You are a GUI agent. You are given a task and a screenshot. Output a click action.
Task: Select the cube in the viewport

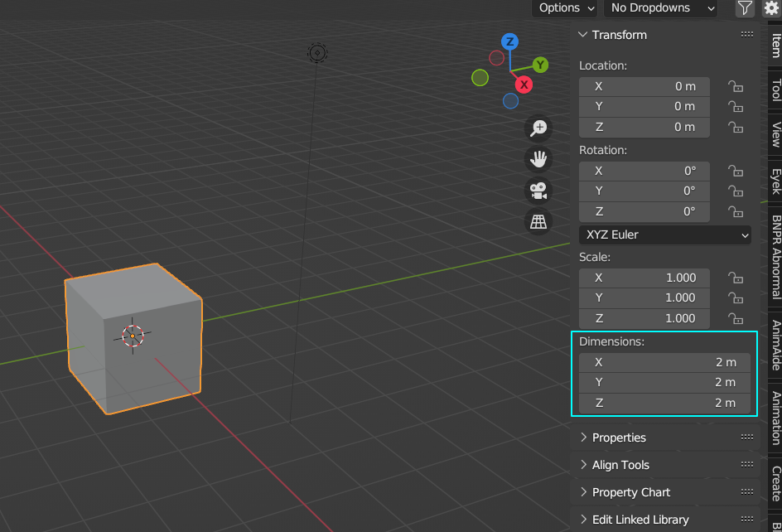(x=133, y=338)
